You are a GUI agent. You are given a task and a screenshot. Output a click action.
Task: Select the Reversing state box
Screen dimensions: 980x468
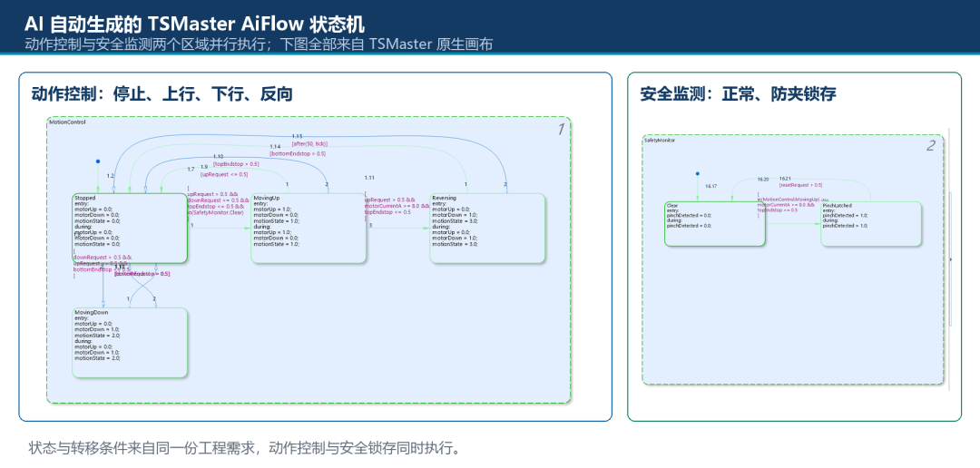point(487,228)
